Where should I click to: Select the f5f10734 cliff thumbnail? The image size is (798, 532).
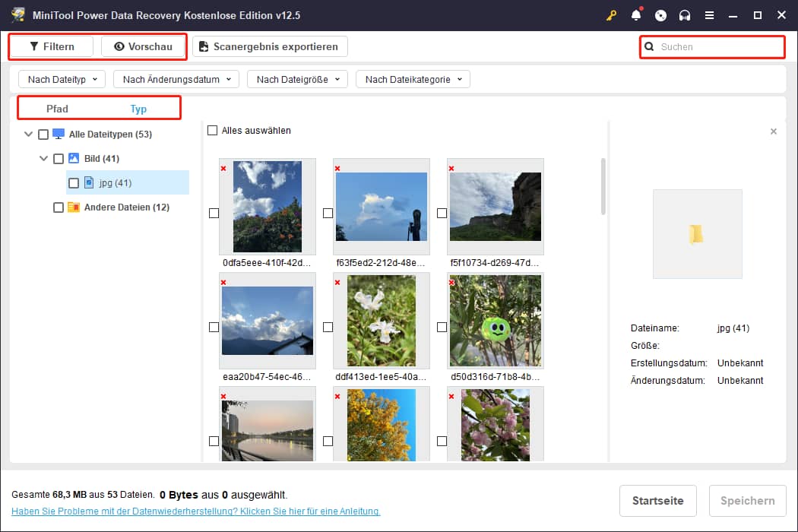[496, 207]
